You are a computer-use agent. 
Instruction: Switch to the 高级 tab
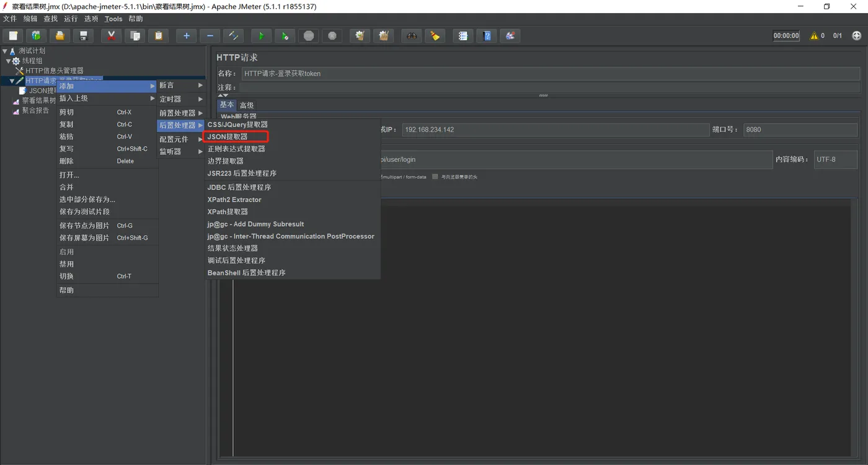(x=247, y=105)
